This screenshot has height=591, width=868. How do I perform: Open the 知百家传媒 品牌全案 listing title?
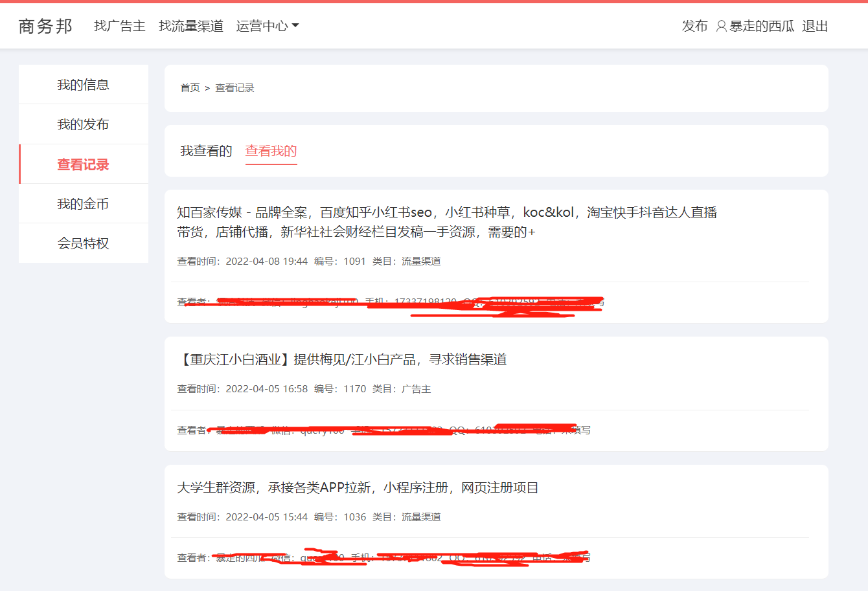coord(447,222)
